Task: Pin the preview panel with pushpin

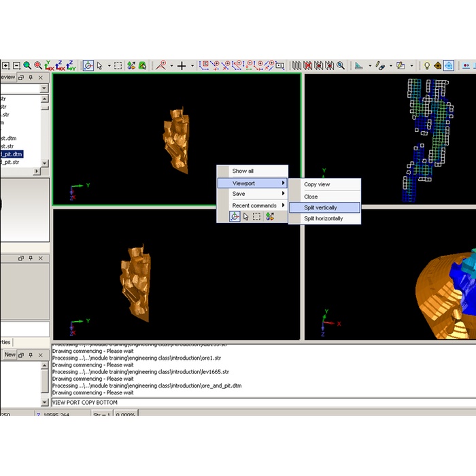Action: (x=31, y=78)
